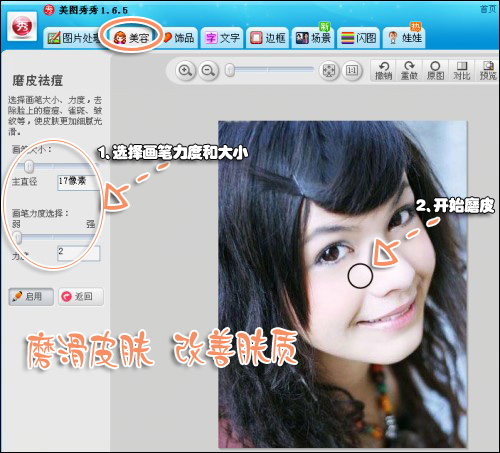Open the 预览 preview icon
This screenshot has width=500, height=453.
tap(488, 71)
